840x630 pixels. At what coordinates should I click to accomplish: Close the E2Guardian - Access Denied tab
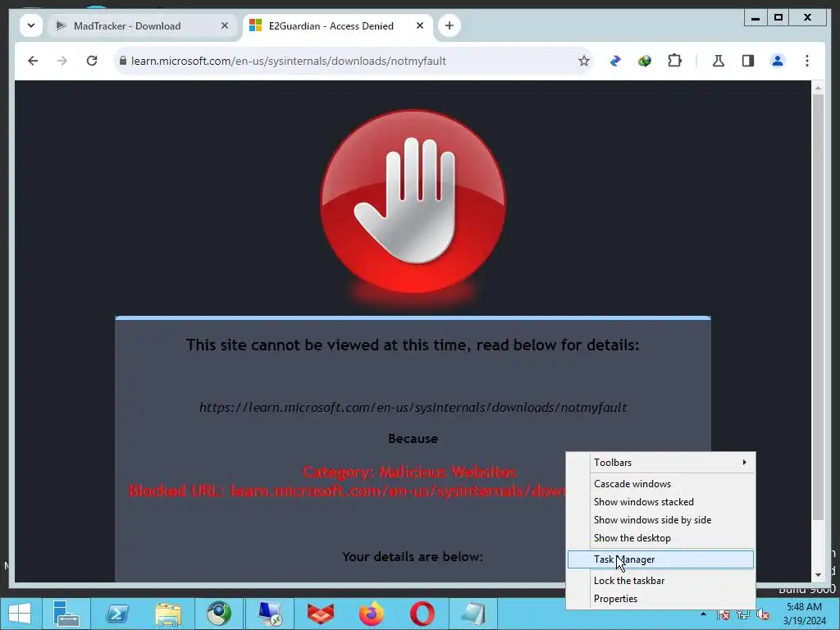coord(420,25)
